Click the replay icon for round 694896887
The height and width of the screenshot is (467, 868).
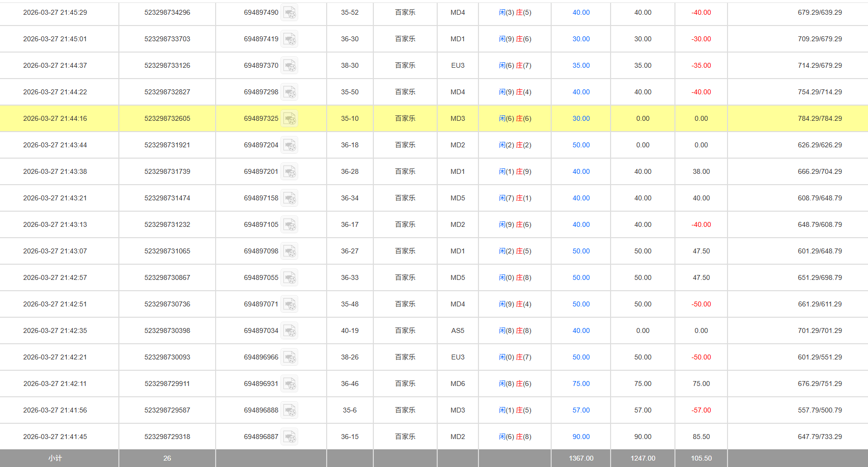[x=289, y=437]
